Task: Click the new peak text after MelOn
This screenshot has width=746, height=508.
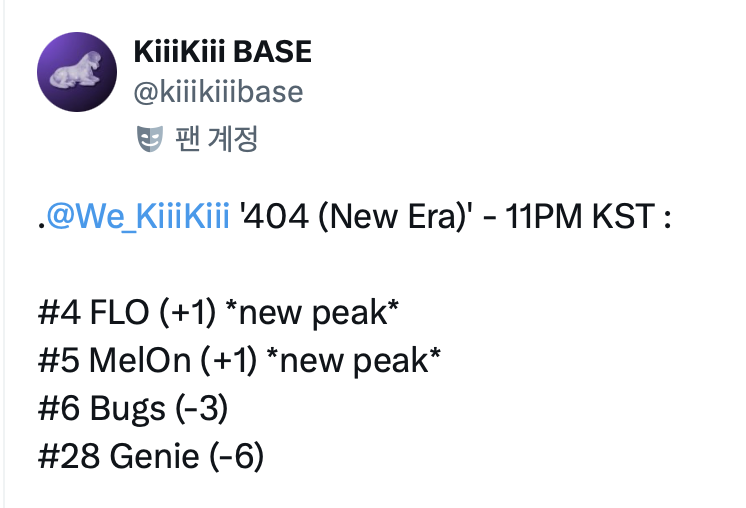Action: point(353,362)
